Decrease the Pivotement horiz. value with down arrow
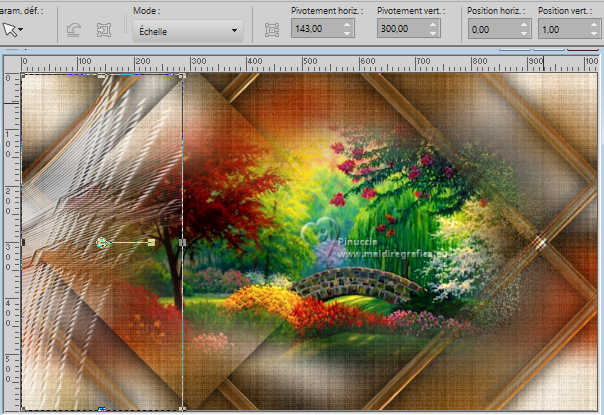Viewport: 604px width, 415px height. (348, 33)
